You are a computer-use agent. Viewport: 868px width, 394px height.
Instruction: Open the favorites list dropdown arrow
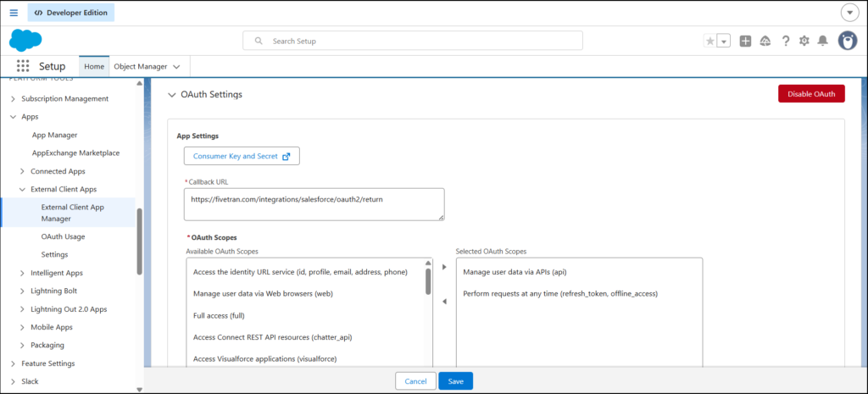[x=724, y=41]
